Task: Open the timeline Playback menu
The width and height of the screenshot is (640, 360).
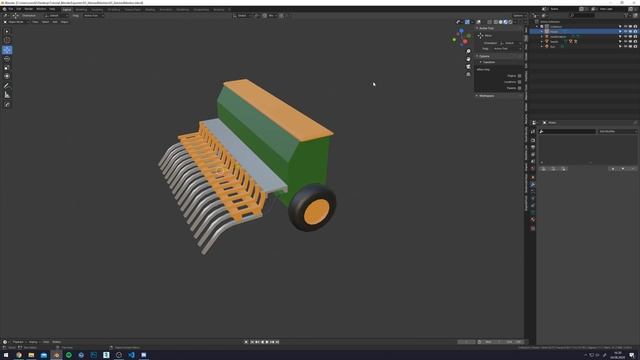Action: [18, 342]
